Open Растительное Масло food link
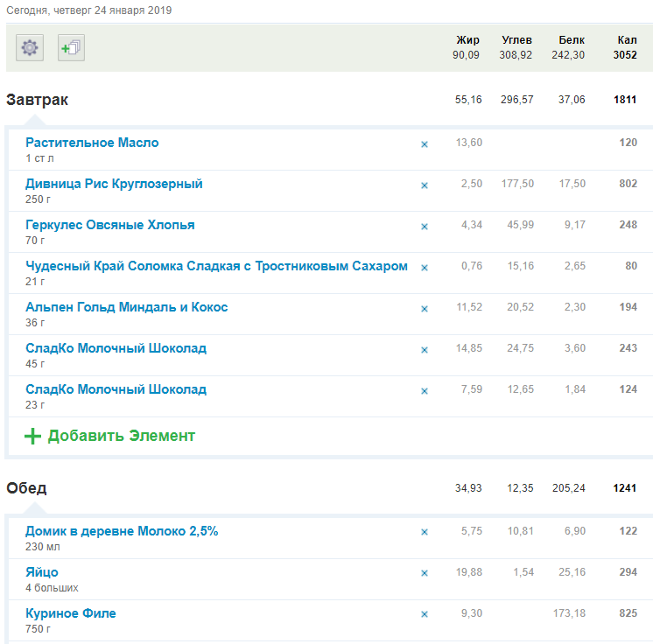The height and width of the screenshot is (644, 653). pyautogui.click(x=92, y=143)
